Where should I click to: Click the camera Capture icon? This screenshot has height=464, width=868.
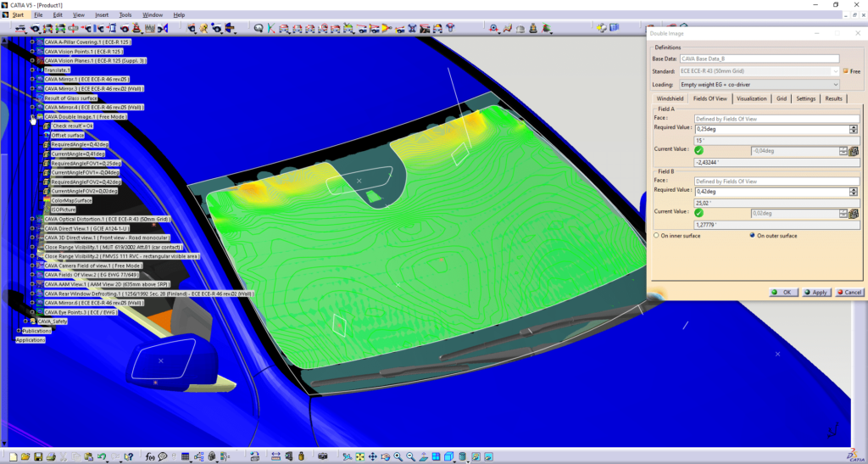[323, 456]
